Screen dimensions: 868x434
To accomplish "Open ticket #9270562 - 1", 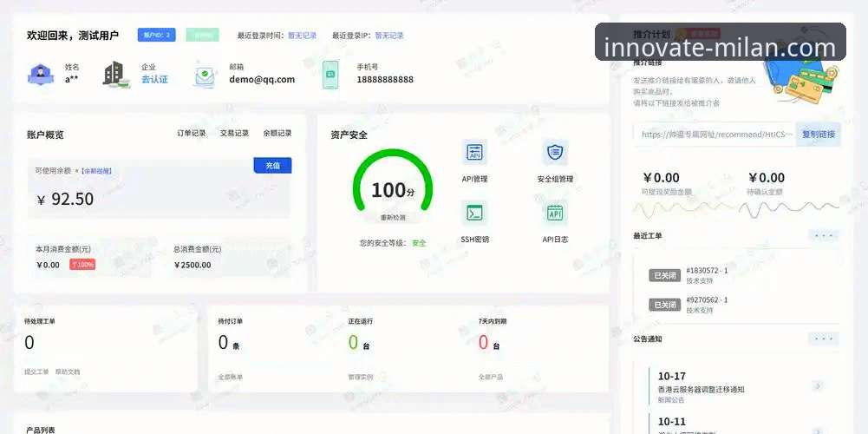I will [x=707, y=299].
